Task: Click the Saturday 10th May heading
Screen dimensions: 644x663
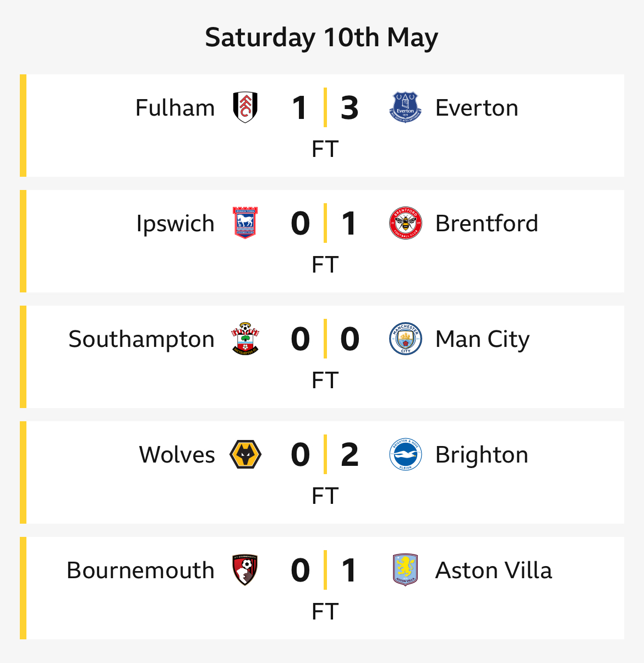Action: click(x=321, y=38)
